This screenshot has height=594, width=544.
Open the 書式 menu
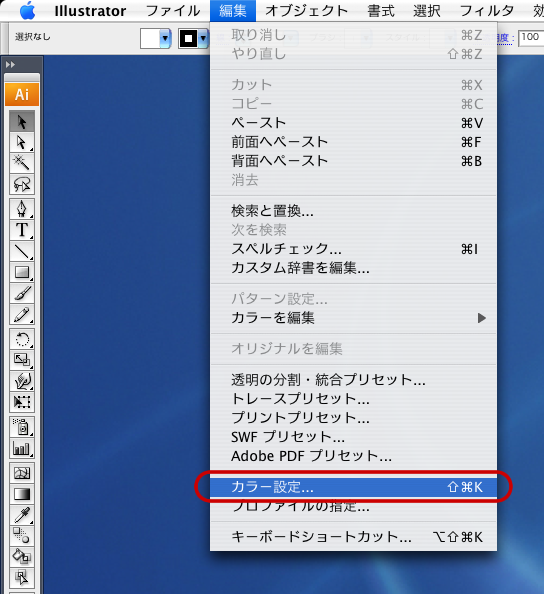(x=381, y=11)
